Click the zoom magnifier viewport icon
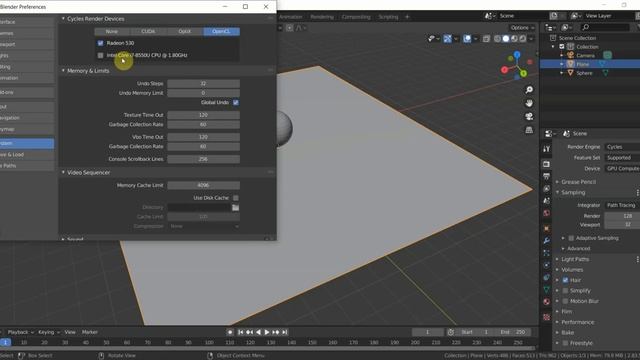Viewport: 640px width, 360px height. coord(529,90)
